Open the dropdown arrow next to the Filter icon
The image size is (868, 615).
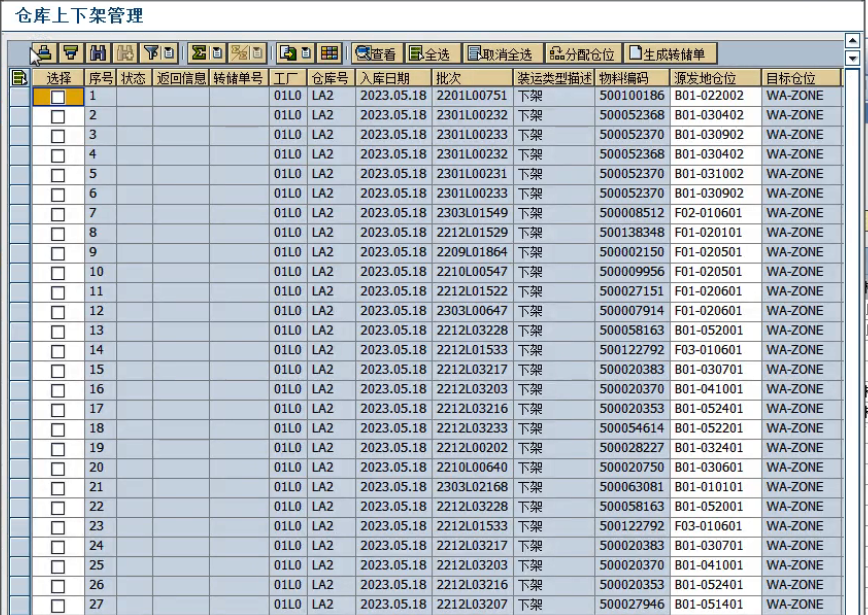tap(169, 54)
